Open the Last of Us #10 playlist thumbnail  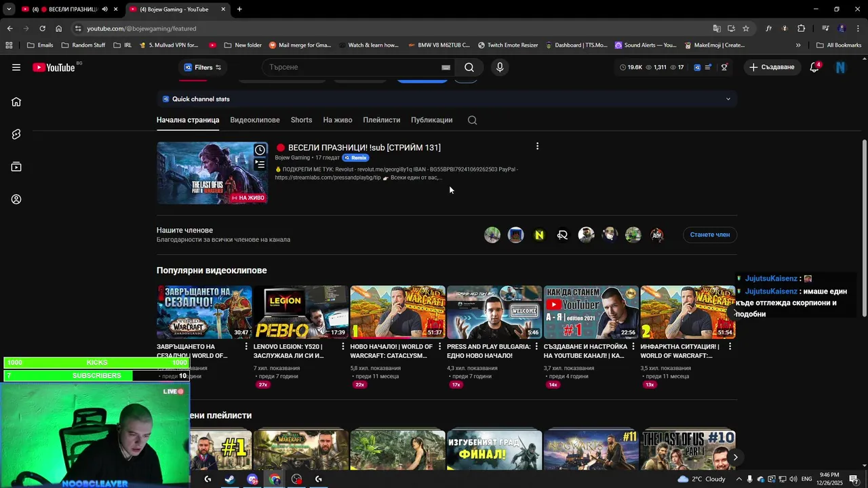[x=688, y=449]
